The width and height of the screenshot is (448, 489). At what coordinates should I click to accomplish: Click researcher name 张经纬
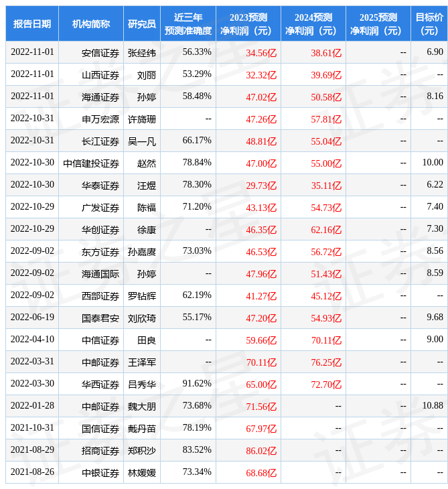[142, 53]
